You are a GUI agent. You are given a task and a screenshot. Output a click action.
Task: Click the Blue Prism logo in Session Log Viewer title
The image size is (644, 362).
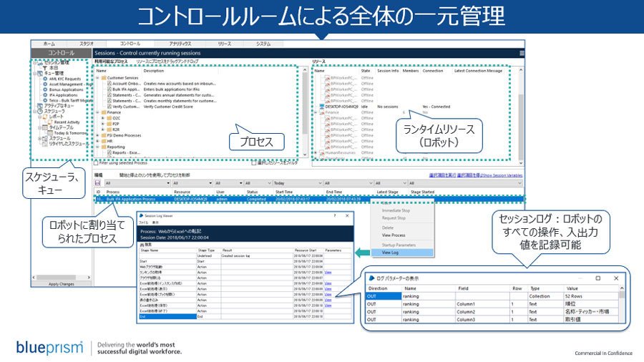coord(141,215)
